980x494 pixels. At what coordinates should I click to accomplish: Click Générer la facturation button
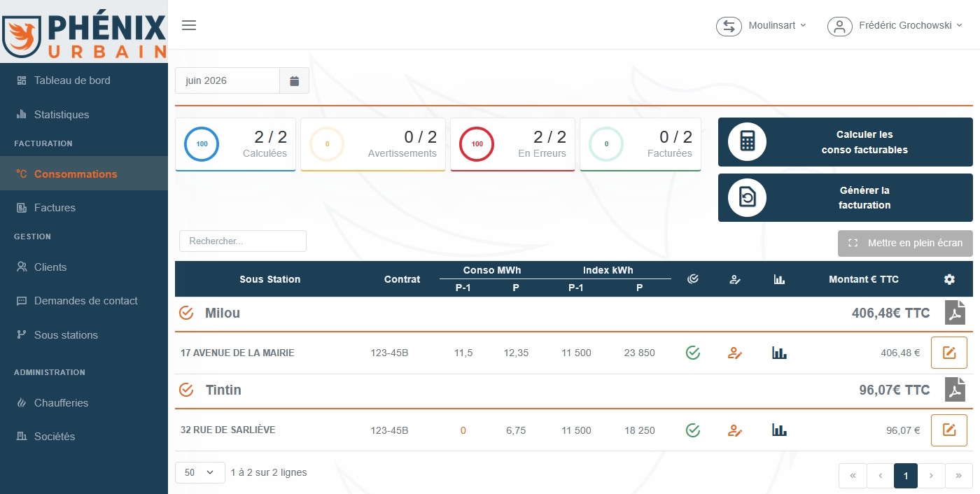pos(846,198)
